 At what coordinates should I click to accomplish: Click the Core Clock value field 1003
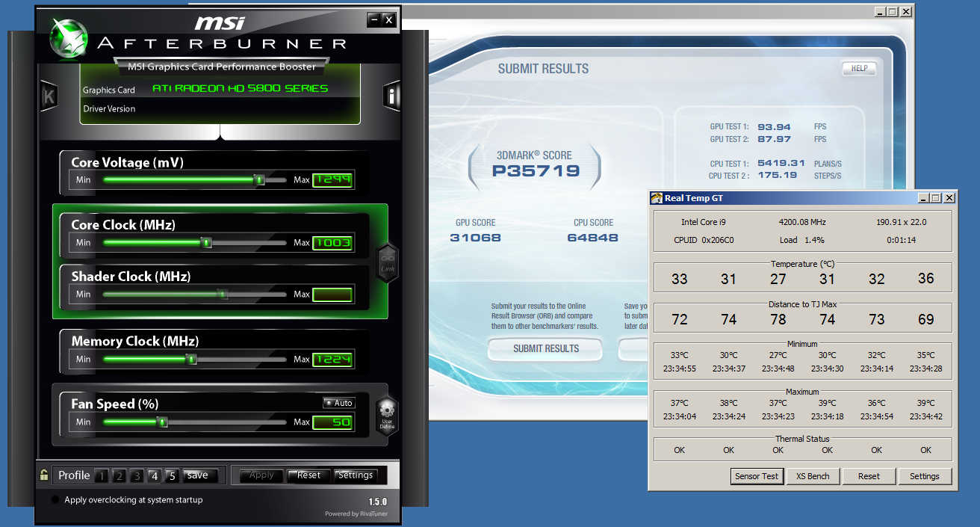[332, 243]
